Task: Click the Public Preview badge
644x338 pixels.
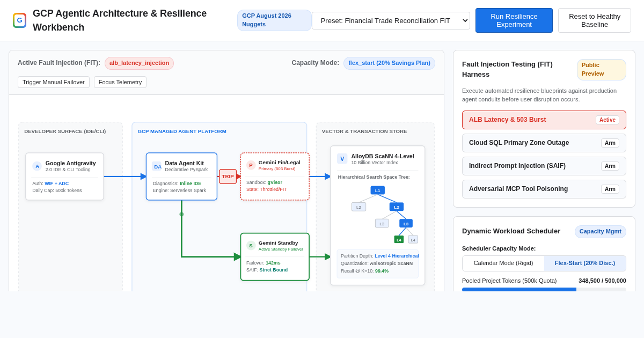Action: tap(602, 70)
